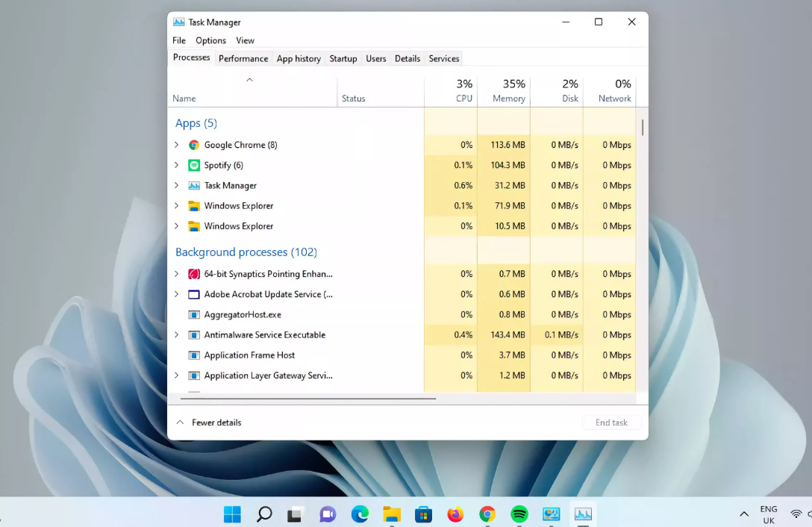This screenshot has height=527, width=812.
Task: Click the 113.6 MB memory cell
Action: (x=504, y=145)
